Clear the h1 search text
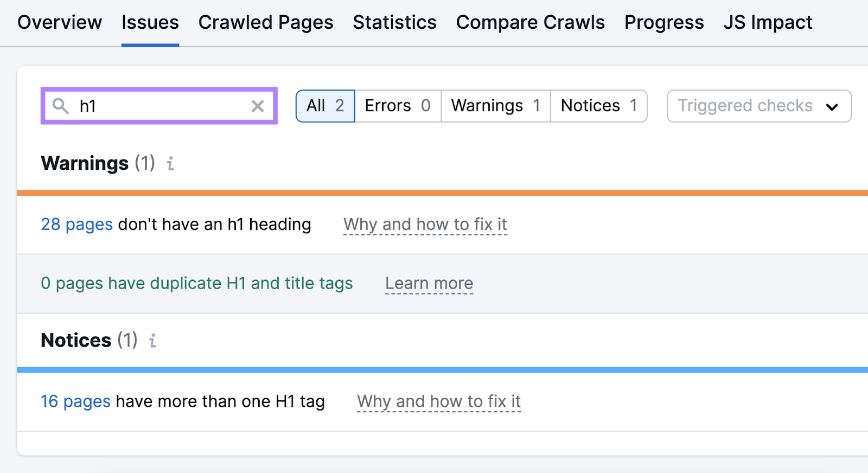Image resolution: width=868 pixels, height=473 pixels. click(x=258, y=106)
